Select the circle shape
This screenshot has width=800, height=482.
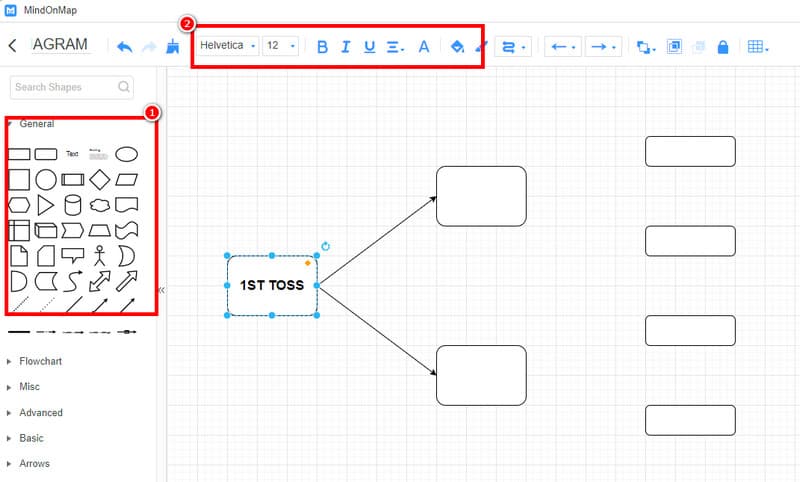(x=46, y=180)
